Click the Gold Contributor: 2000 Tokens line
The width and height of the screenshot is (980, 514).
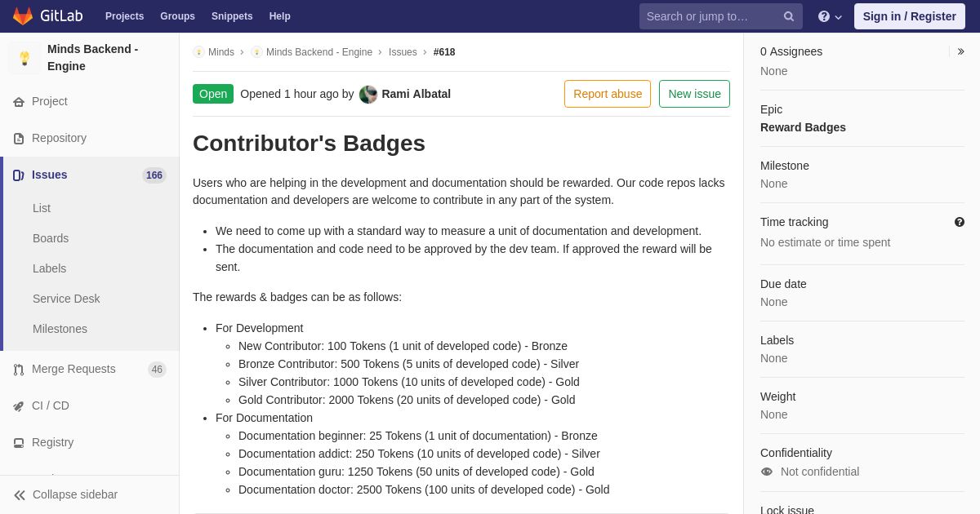407,400
